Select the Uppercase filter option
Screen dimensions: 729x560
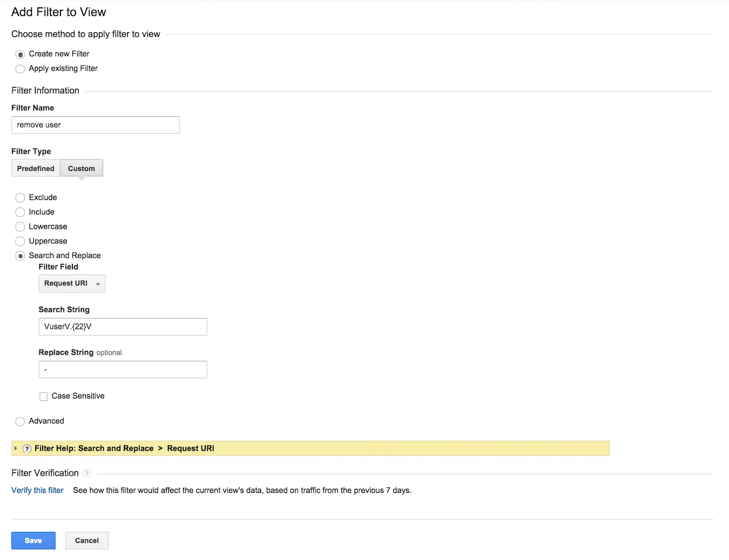coord(20,241)
